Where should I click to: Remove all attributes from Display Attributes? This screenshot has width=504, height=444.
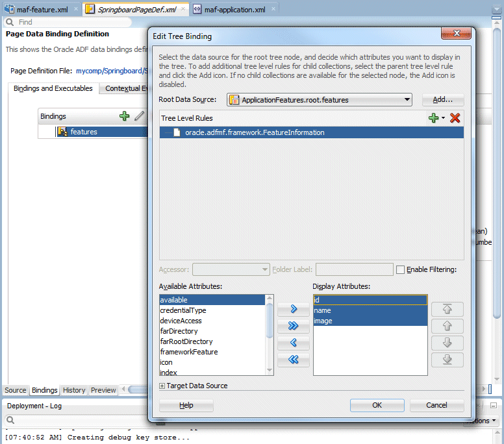pos(293,359)
